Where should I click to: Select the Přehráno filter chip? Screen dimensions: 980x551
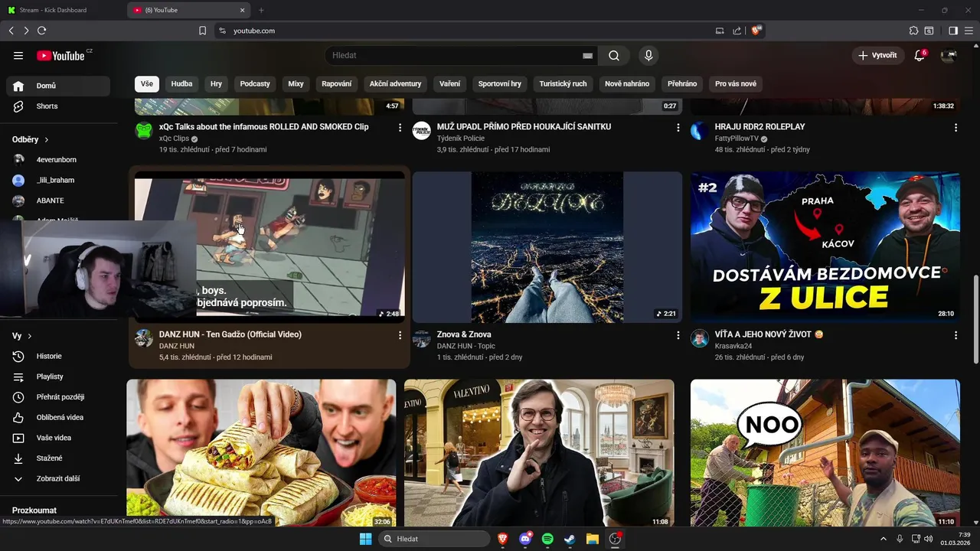pos(682,84)
